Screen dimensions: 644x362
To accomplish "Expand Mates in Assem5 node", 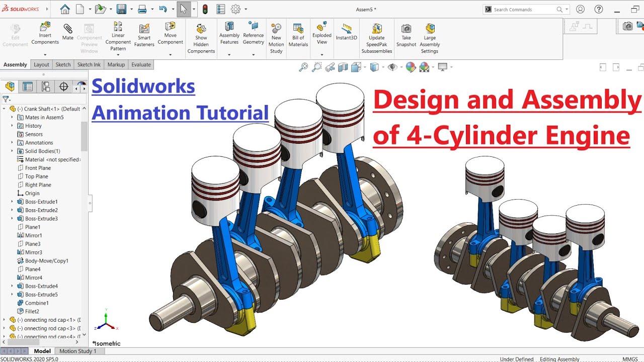I will (12, 117).
